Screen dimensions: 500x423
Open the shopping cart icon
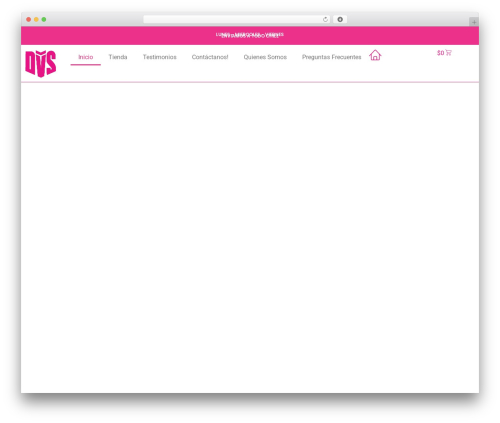(448, 52)
